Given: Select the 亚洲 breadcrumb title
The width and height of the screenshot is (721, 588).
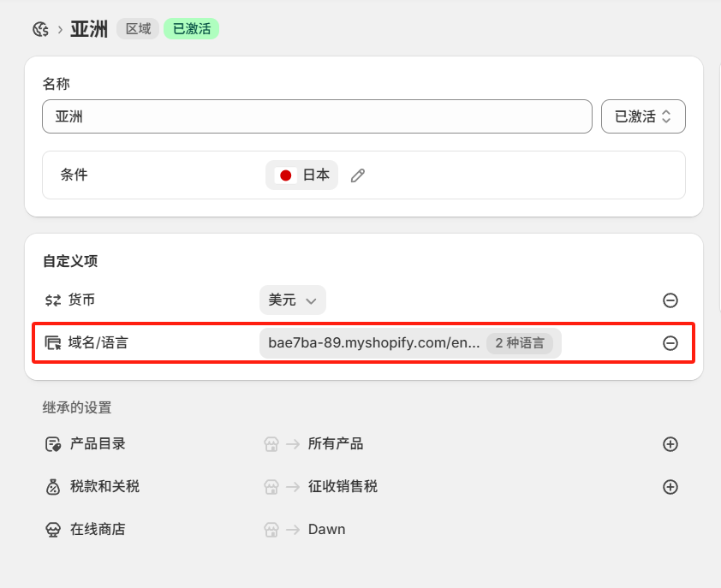Looking at the screenshot, I should [89, 28].
